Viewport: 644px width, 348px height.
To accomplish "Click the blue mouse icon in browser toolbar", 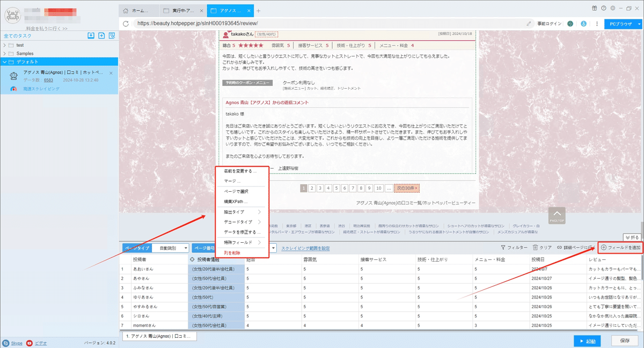I will point(584,24).
